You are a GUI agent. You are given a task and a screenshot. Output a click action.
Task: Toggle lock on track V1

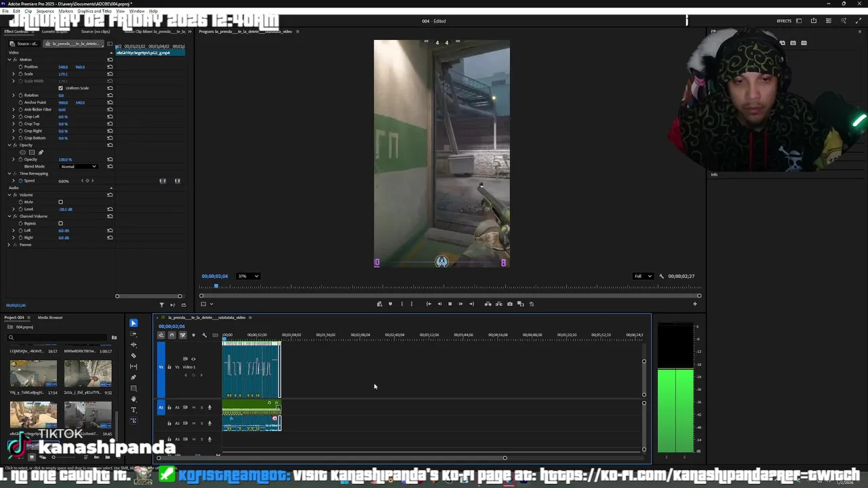(170, 367)
